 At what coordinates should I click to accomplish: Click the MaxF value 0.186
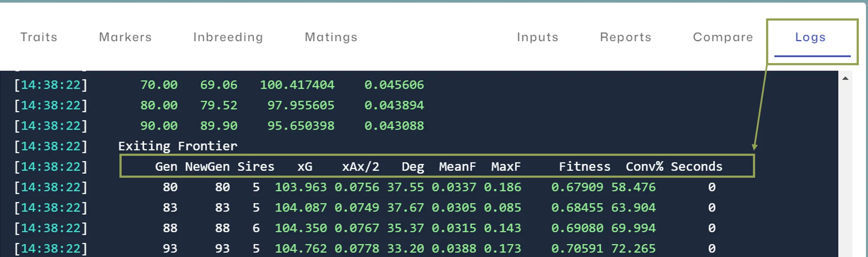pos(503,187)
